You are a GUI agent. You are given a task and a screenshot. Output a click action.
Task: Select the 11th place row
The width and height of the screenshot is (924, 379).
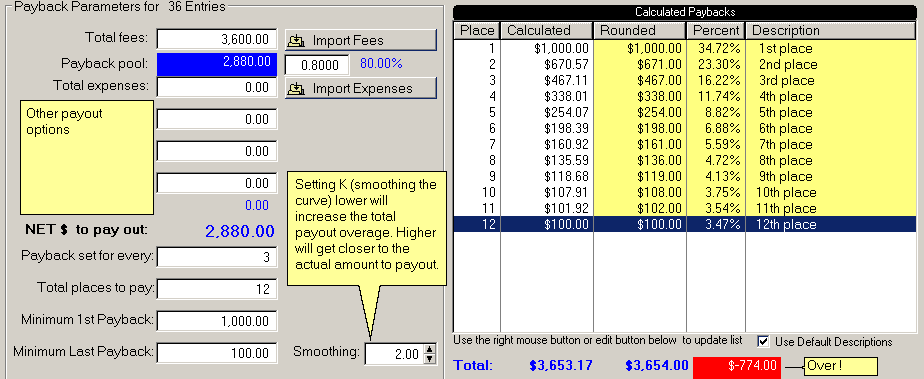click(685, 208)
